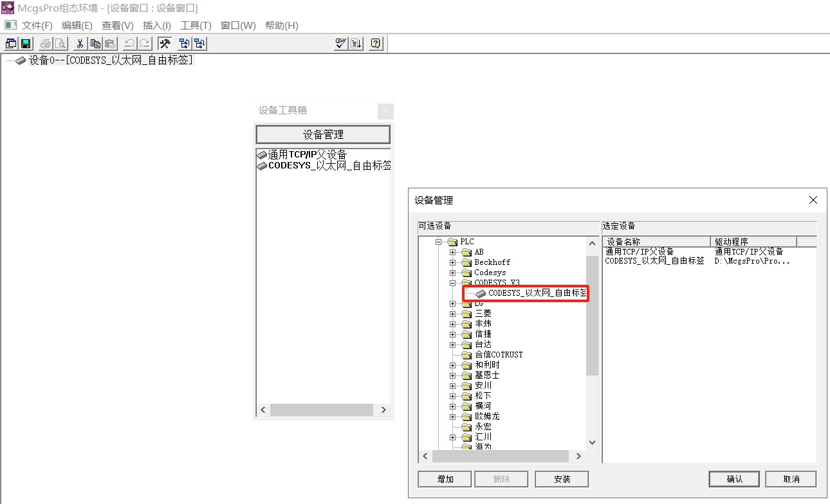Expand the 三菱 folder node
Viewport: 830px width, 504px height.
coord(452,314)
